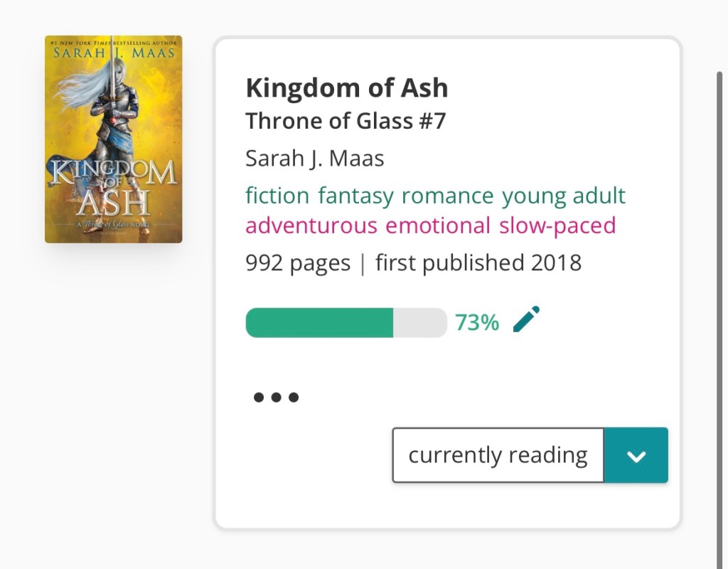
Task: Open Throne of Glass #7 series link
Action: click(x=346, y=122)
